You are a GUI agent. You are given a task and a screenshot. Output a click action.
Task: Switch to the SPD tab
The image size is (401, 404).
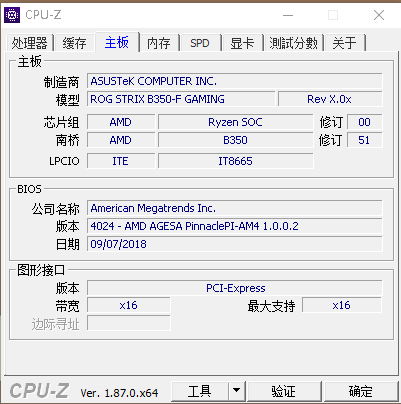click(x=200, y=43)
